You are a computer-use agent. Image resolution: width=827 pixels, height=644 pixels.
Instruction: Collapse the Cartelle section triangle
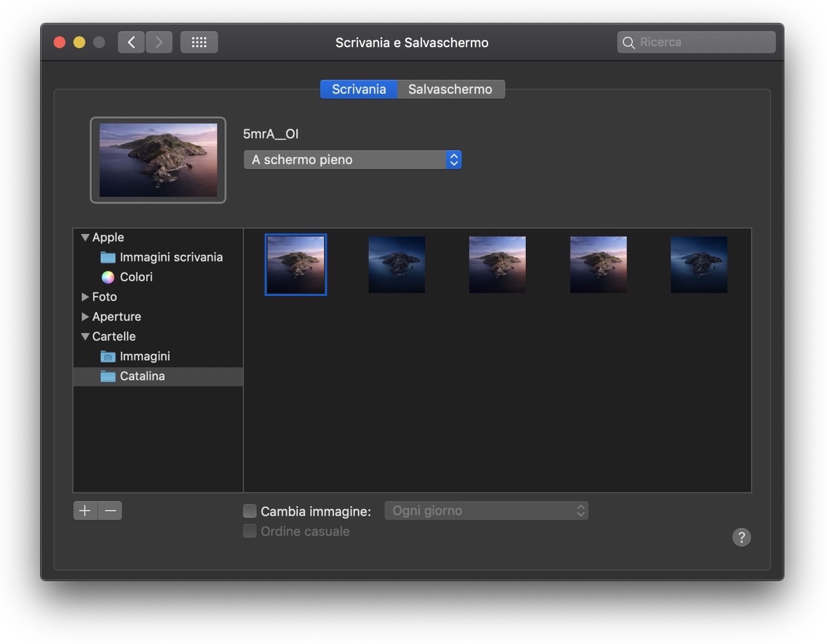[x=85, y=337]
